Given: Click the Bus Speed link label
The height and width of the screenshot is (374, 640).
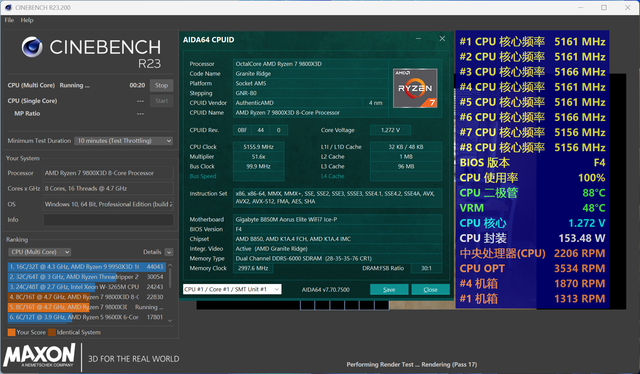Looking at the screenshot, I should 203,176.
